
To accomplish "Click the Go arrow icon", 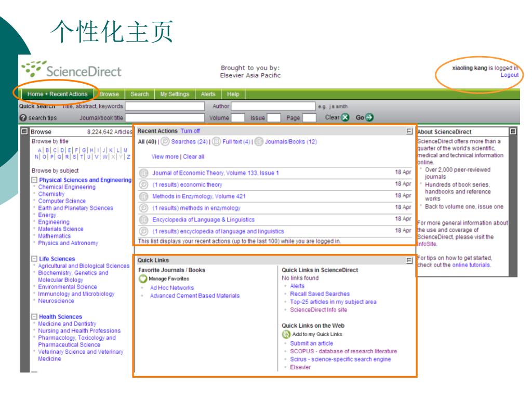I will click(x=369, y=117).
